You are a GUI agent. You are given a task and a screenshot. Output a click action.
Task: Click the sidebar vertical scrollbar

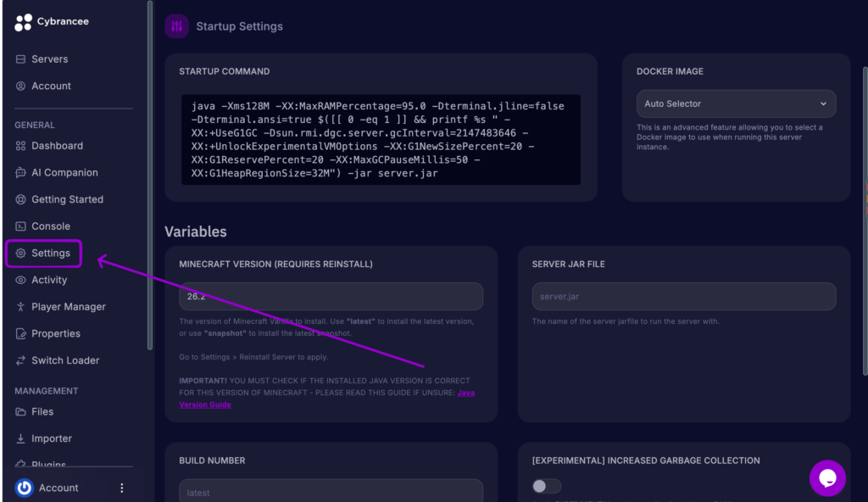coord(149,175)
